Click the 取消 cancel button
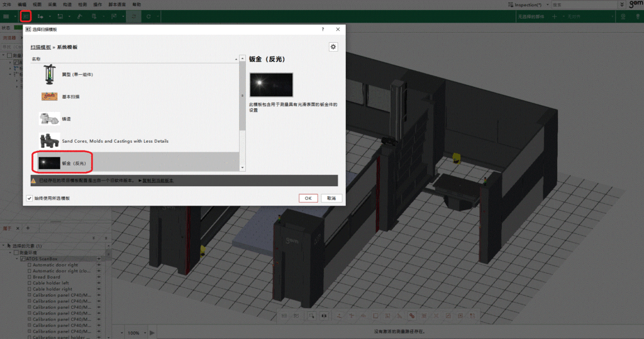644x339 pixels. (x=331, y=198)
